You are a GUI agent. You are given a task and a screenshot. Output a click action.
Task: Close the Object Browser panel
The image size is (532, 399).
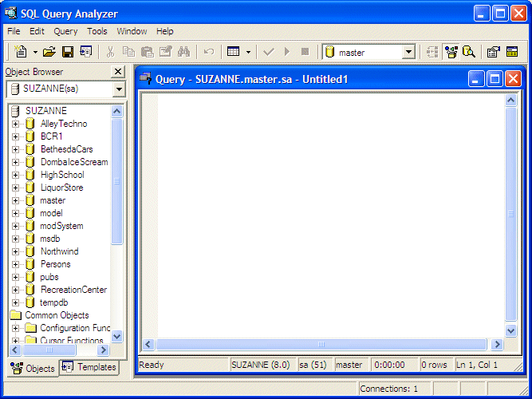click(x=118, y=72)
